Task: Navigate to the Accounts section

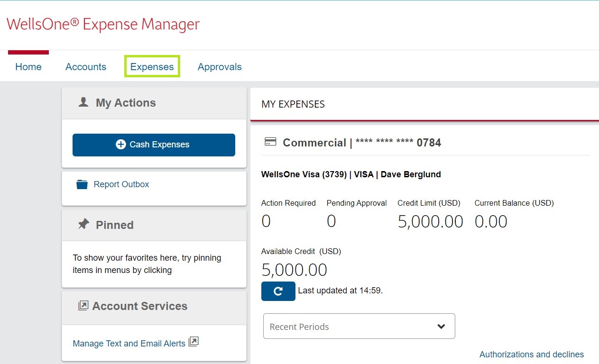Action: click(86, 67)
